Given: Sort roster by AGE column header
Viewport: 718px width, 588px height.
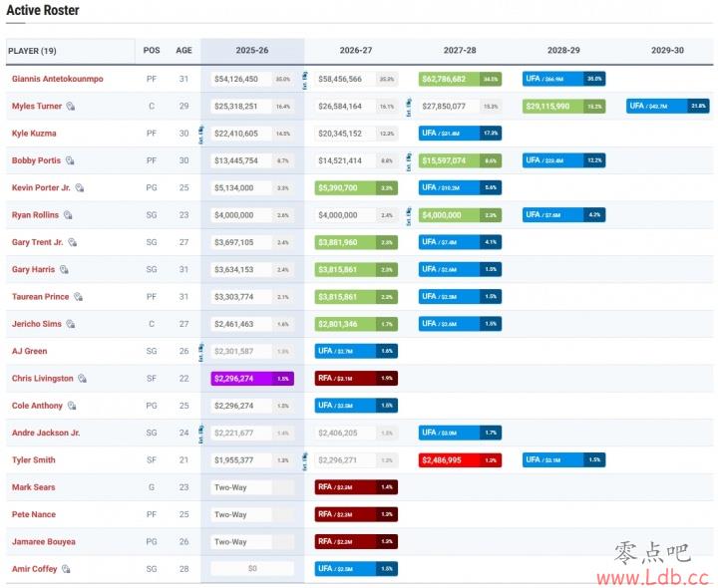Looking at the screenshot, I should [183, 51].
